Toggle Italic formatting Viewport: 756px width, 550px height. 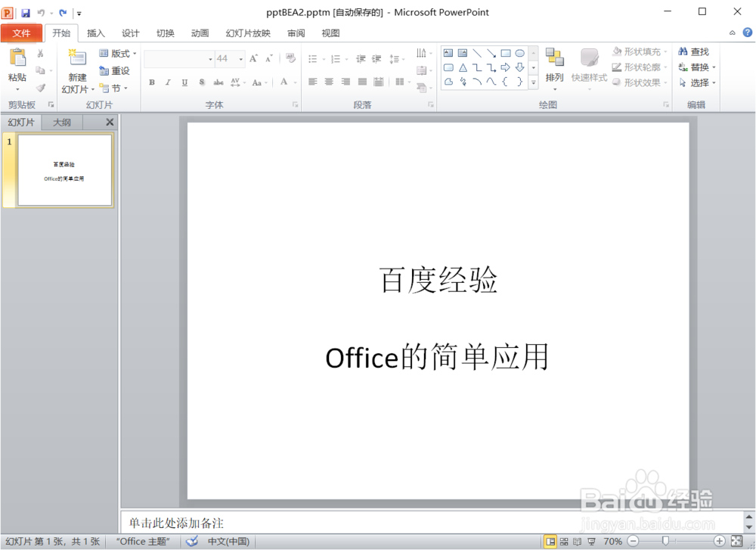tap(168, 82)
